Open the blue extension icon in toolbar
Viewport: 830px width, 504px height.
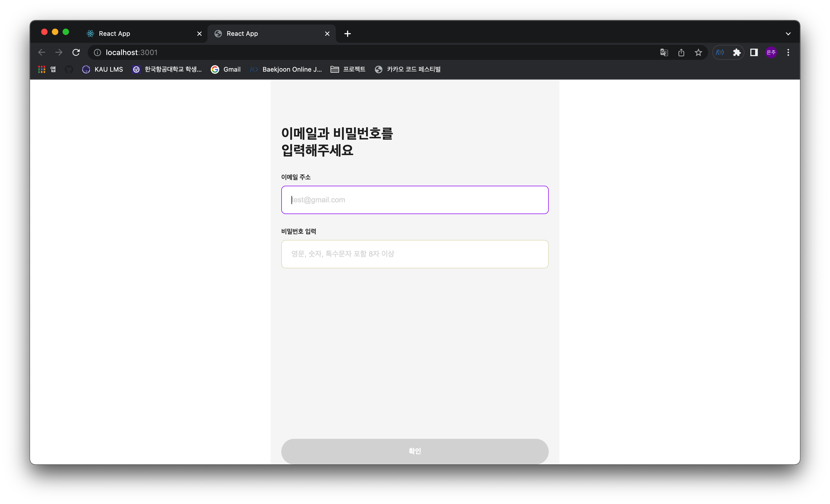720,52
